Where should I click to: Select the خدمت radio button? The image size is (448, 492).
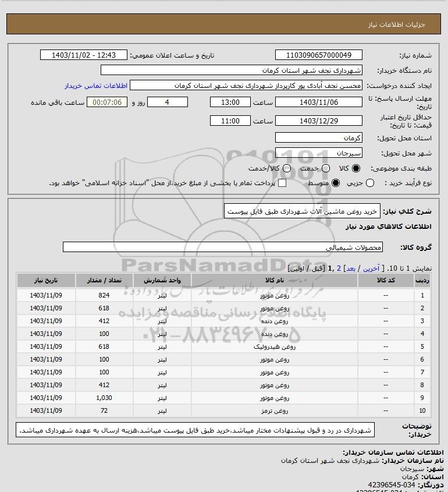[326, 168]
